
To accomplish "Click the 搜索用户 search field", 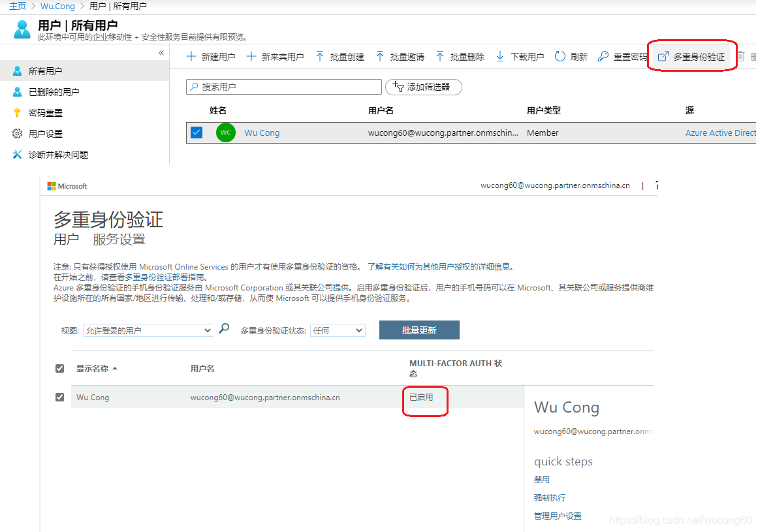I will [x=284, y=87].
